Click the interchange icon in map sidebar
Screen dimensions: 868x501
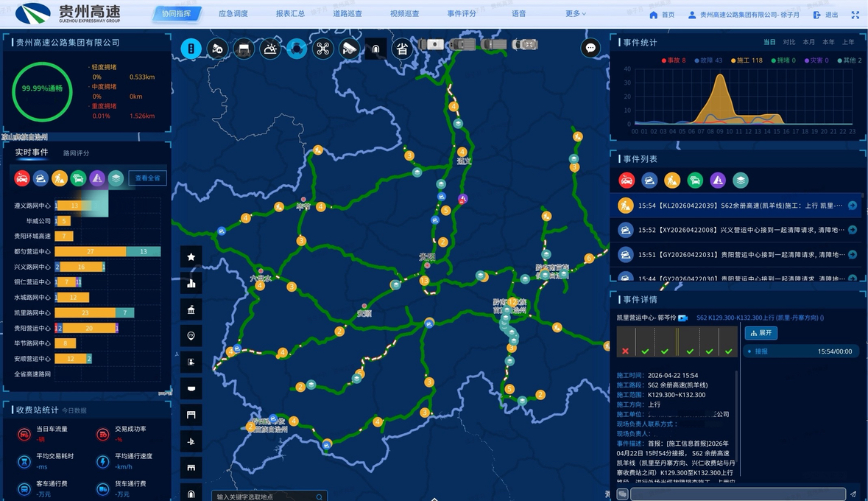click(x=191, y=441)
